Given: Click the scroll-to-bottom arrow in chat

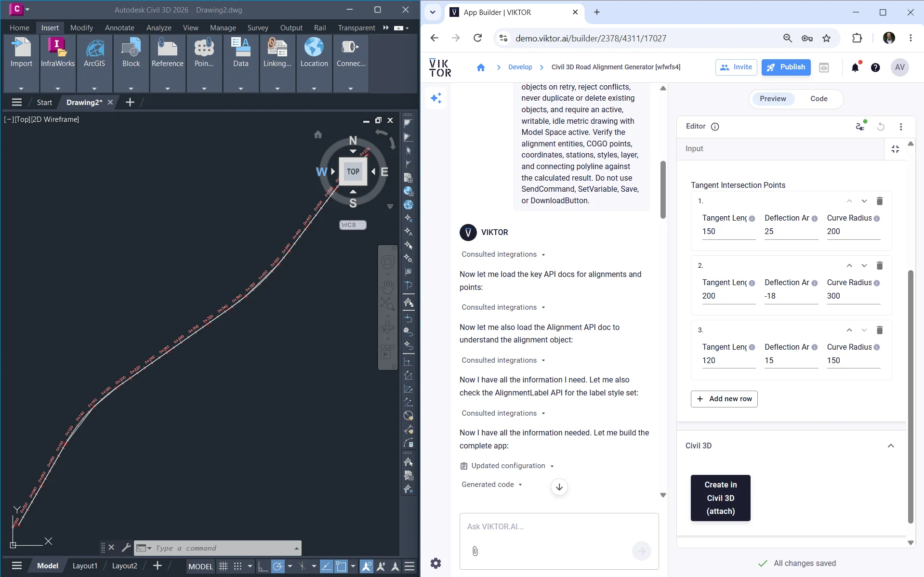Looking at the screenshot, I should point(559,487).
